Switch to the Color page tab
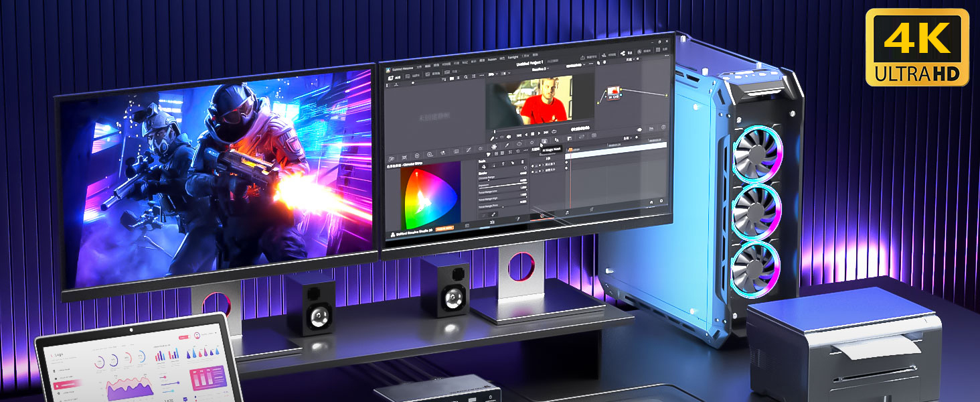Image resolution: width=980 pixels, height=402 pixels. point(542,216)
